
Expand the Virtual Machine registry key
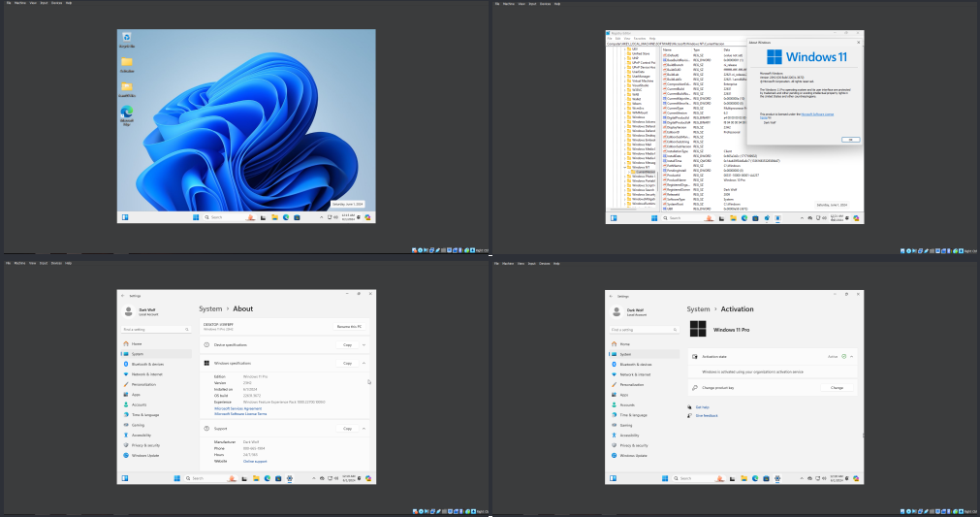[625, 81]
